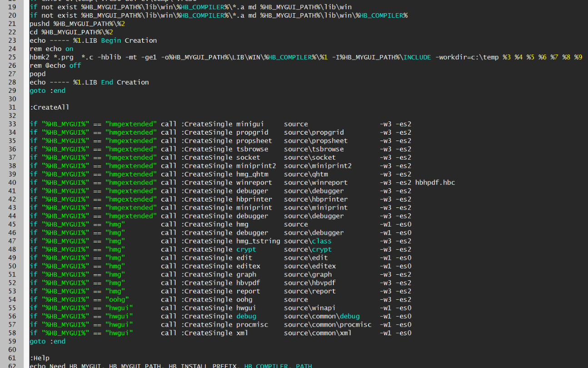The height and width of the screenshot is (368, 588).
Task: Click line number 45 in the gutter
Action: click(12, 224)
